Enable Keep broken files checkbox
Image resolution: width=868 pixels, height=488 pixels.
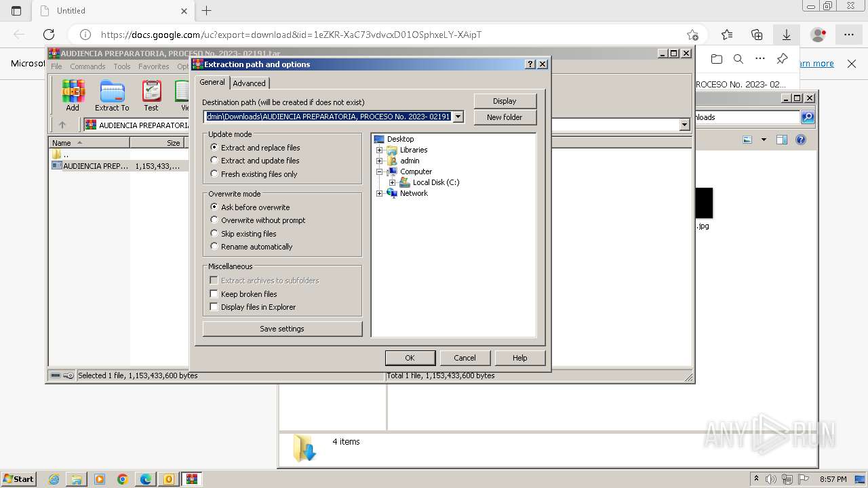[x=214, y=294]
